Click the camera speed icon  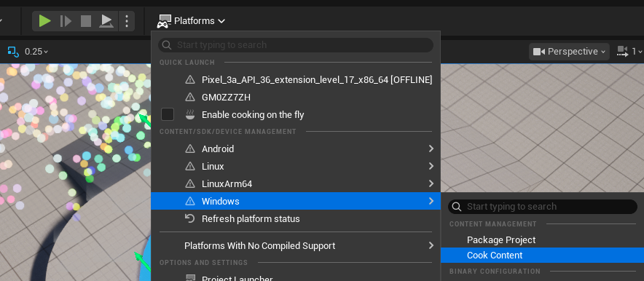point(623,52)
